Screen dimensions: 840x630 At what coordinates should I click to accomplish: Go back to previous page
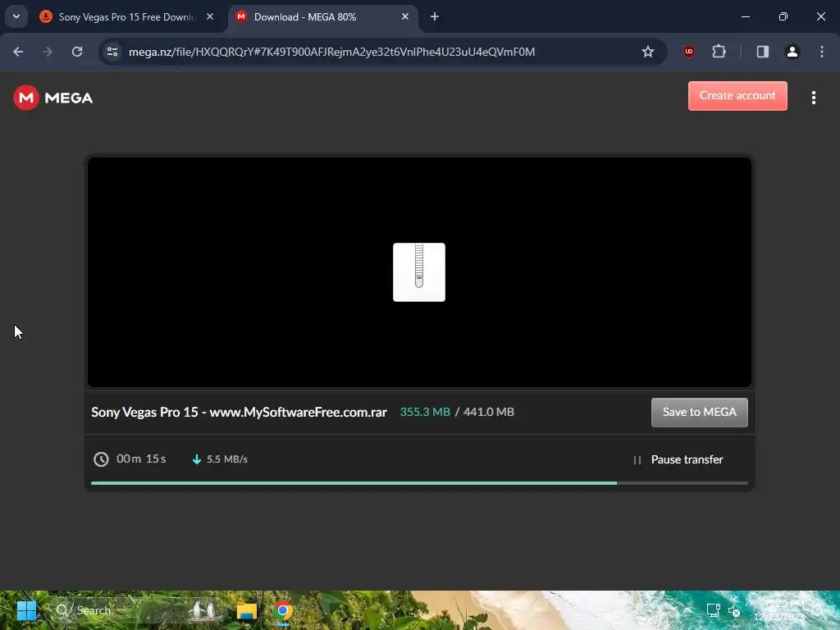pos(18,52)
